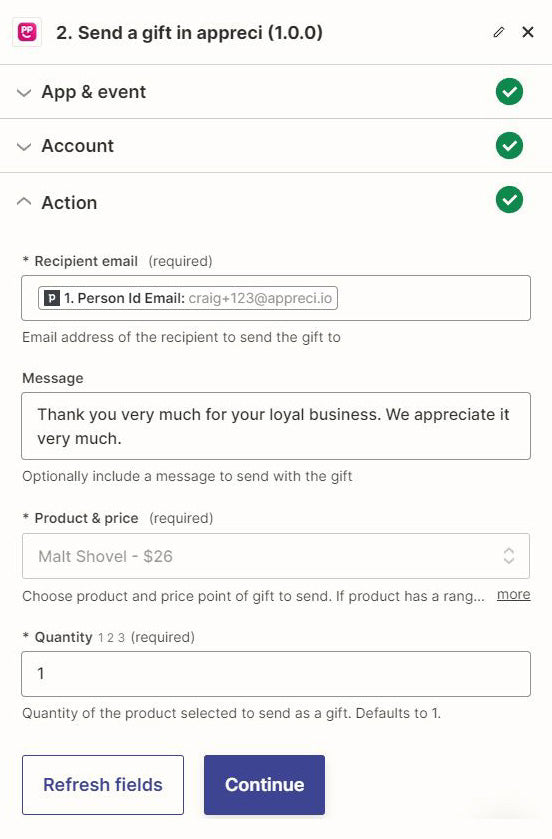Click the Pipedrive icon in email pill

51,298
